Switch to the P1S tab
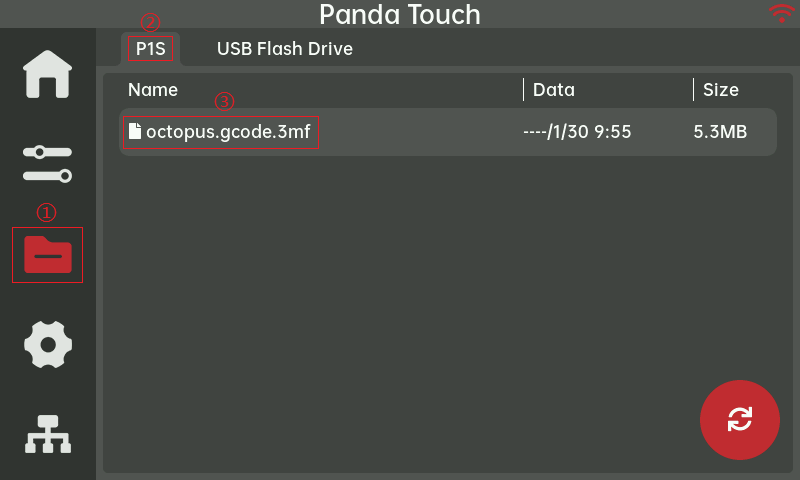Viewport: 800px width, 480px height. pyautogui.click(x=150, y=48)
